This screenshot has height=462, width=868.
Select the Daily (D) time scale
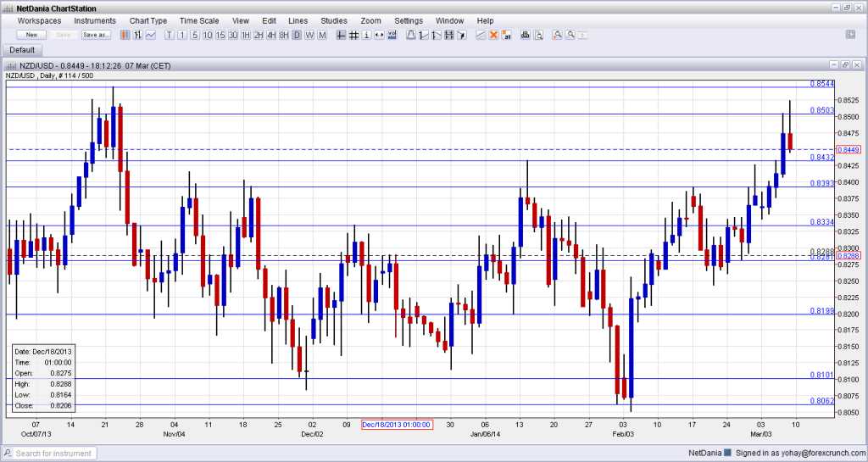pyautogui.click(x=297, y=35)
